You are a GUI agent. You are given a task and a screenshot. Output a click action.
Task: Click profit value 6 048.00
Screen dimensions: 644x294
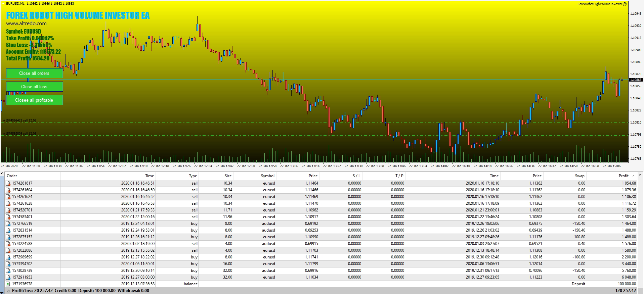click(629, 277)
